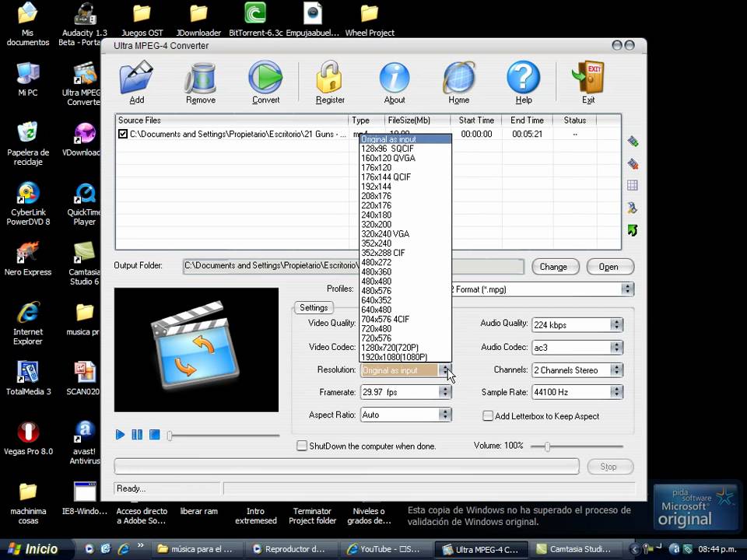Open the Audio Quality 224 kbps dropdown
Screen dimensions: 747x560
tap(616, 325)
